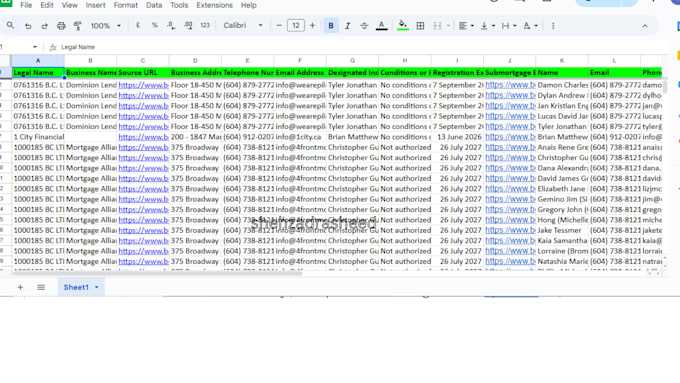The image size is (680, 383).
Task: Open the Sheet1 tab dropdown arrow
Action: tap(97, 287)
